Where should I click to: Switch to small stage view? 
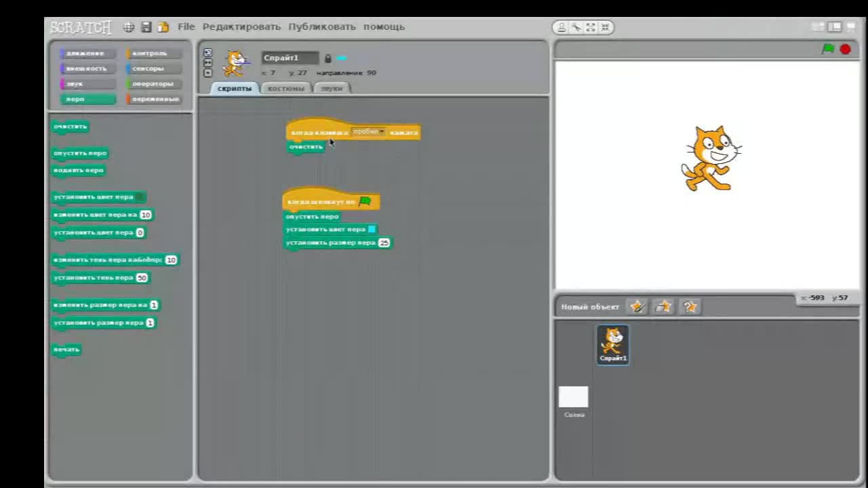coord(818,27)
